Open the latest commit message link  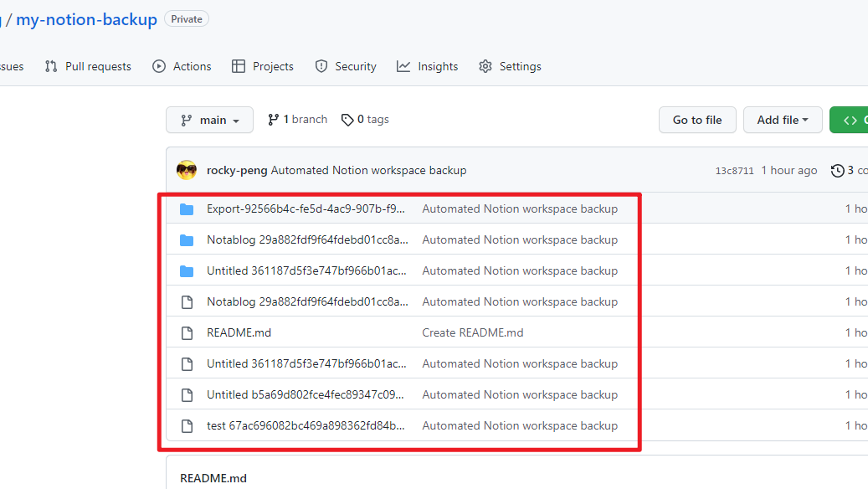[x=368, y=171]
